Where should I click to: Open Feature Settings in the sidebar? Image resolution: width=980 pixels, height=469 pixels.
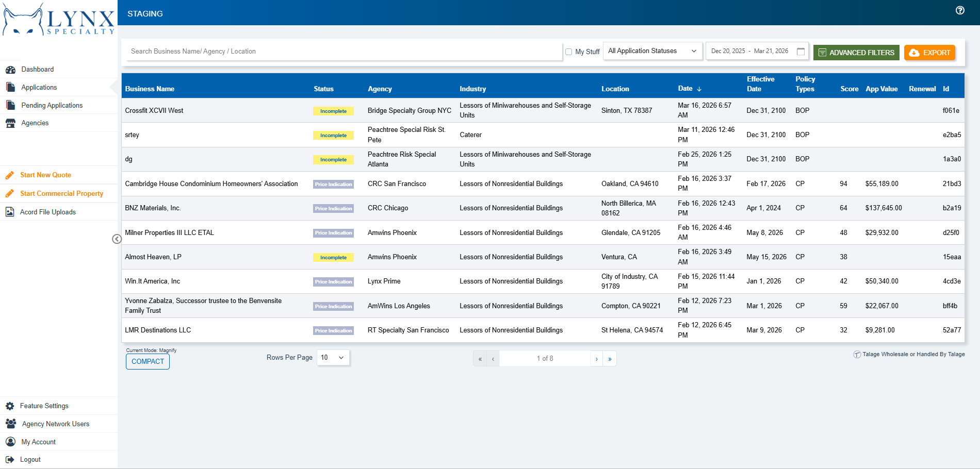44,406
